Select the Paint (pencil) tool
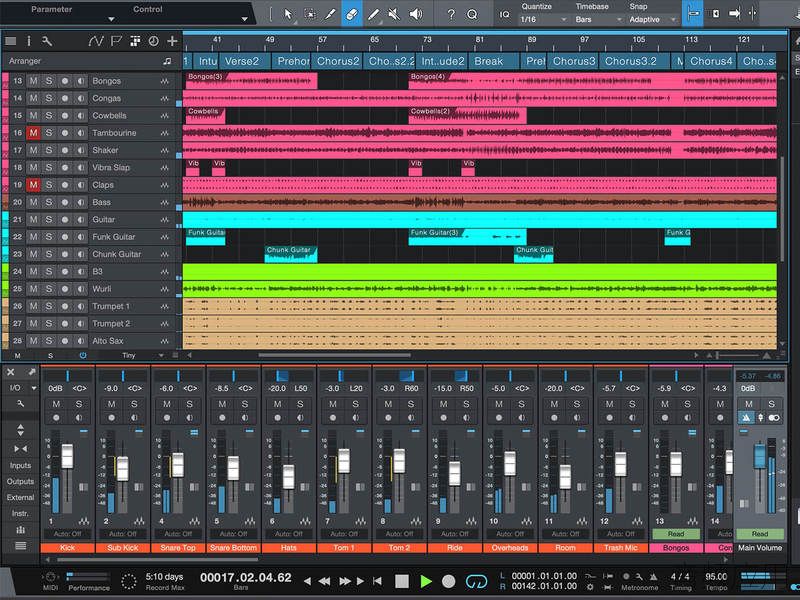The height and width of the screenshot is (600, 800). (x=373, y=14)
